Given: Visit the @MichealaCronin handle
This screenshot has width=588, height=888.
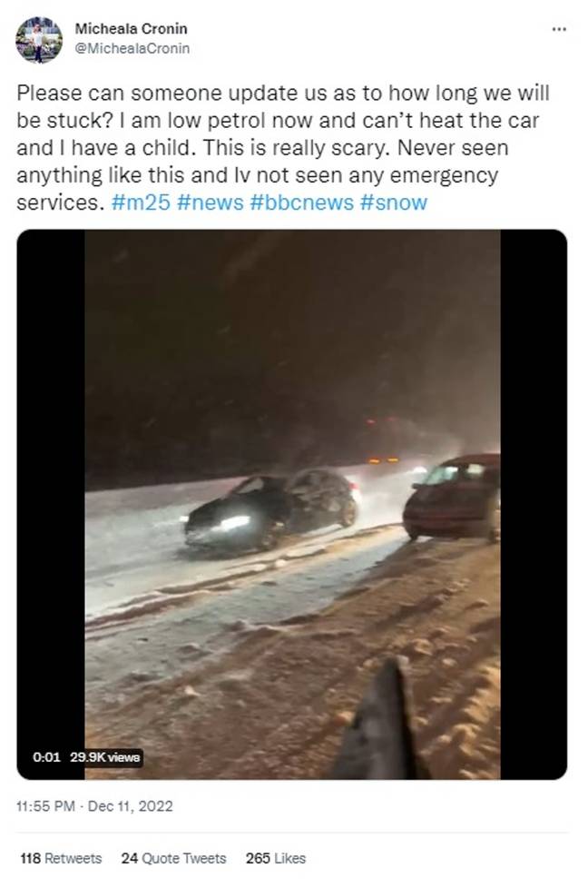Looking at the screenshot, I should [132, 49].
